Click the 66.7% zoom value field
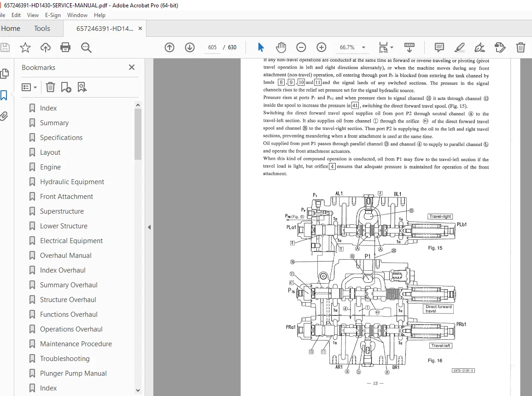This screenshot has height=396, width=532. (347, 47)
